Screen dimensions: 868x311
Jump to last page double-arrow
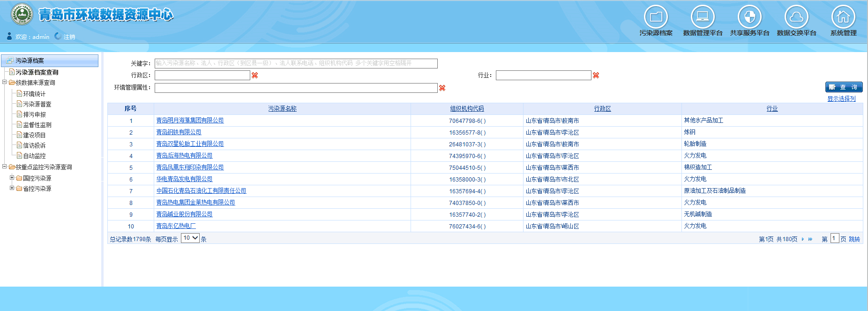pos(810,239)
